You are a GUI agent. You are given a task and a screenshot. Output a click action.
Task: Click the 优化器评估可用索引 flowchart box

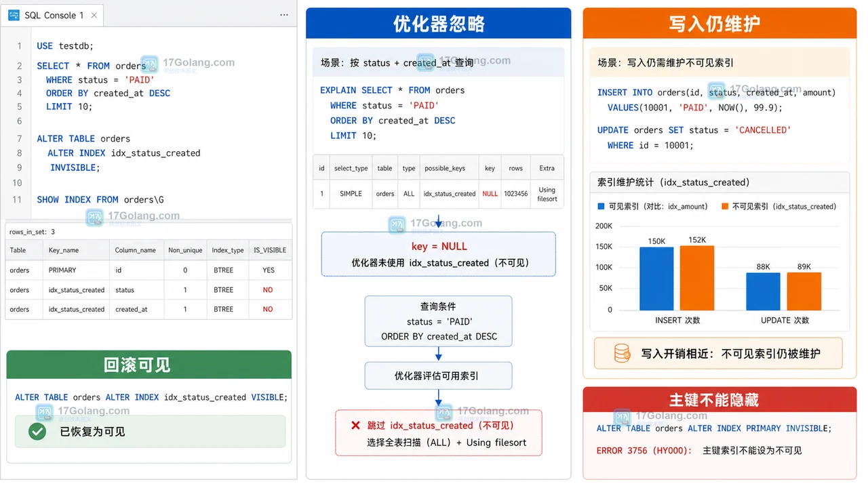438,375
